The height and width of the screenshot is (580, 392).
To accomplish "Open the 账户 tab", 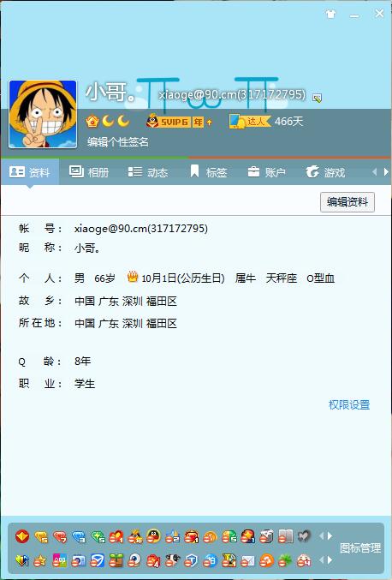I will point(266,172).
